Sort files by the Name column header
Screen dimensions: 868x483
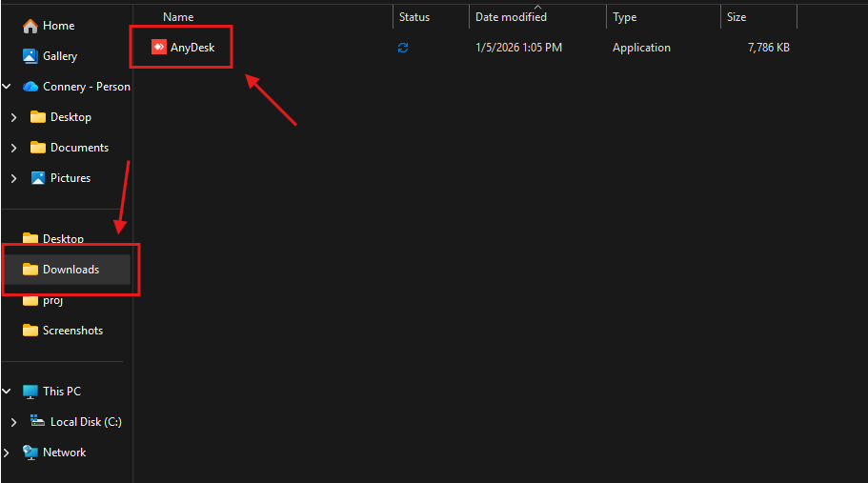point(178,17)
